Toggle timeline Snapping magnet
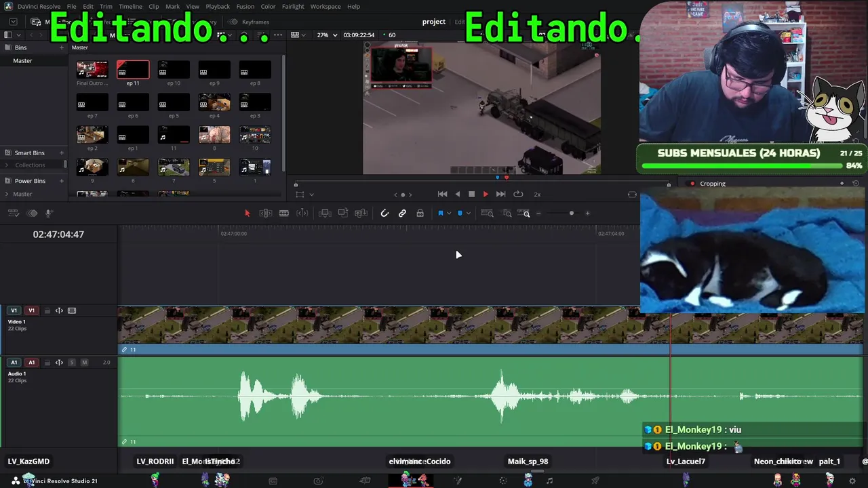This screenshot has height=488, width=868. point(384,213)
